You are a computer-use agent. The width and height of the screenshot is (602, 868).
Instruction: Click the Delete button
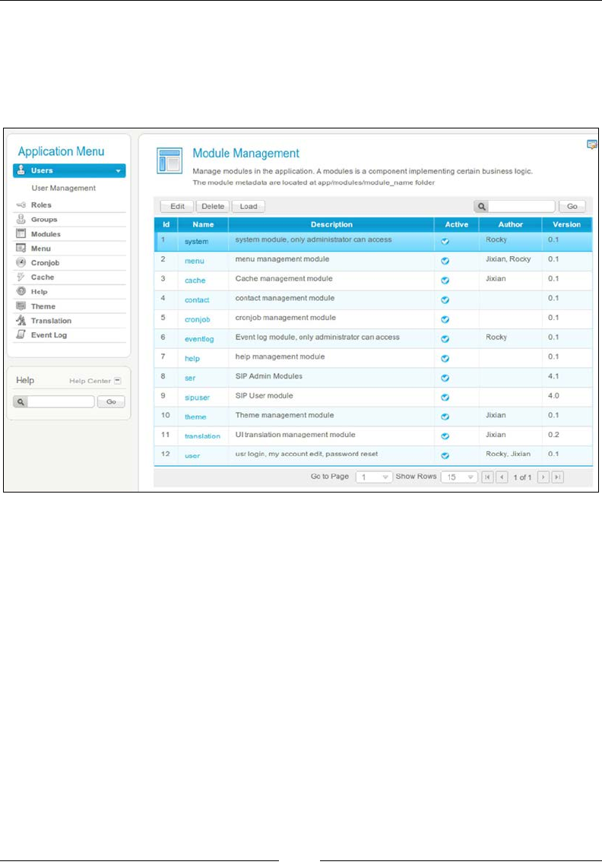pos(213,207)
